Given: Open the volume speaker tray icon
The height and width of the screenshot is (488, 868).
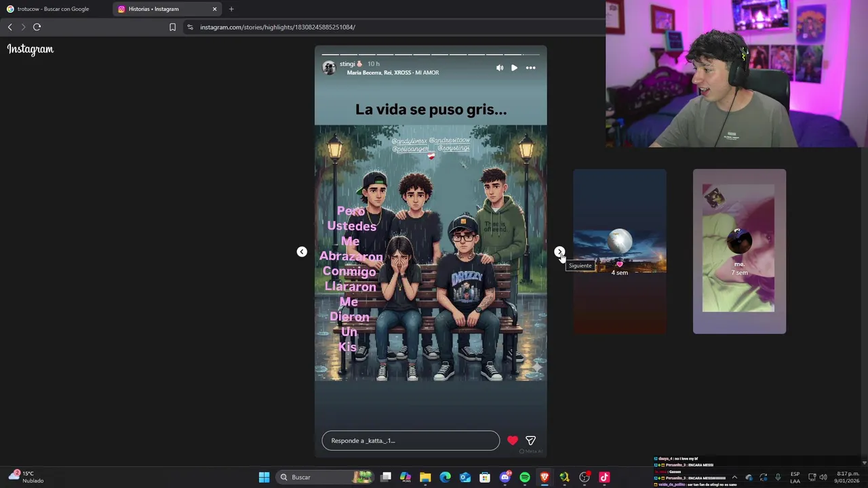Looking at the screenshot, I should coord(823,477).
